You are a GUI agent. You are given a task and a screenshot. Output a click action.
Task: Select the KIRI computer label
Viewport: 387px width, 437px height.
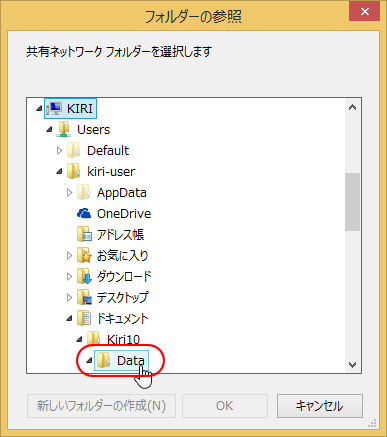(x=80, y=108)
